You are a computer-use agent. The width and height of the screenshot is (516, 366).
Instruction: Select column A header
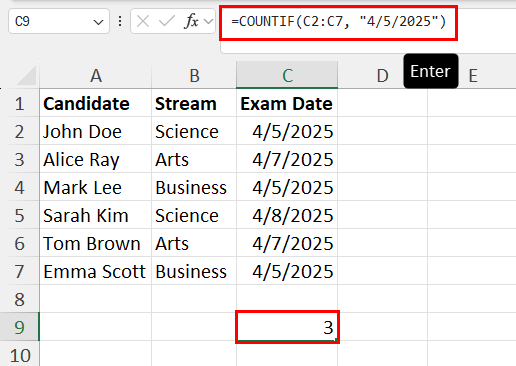(x=96, y=75)
